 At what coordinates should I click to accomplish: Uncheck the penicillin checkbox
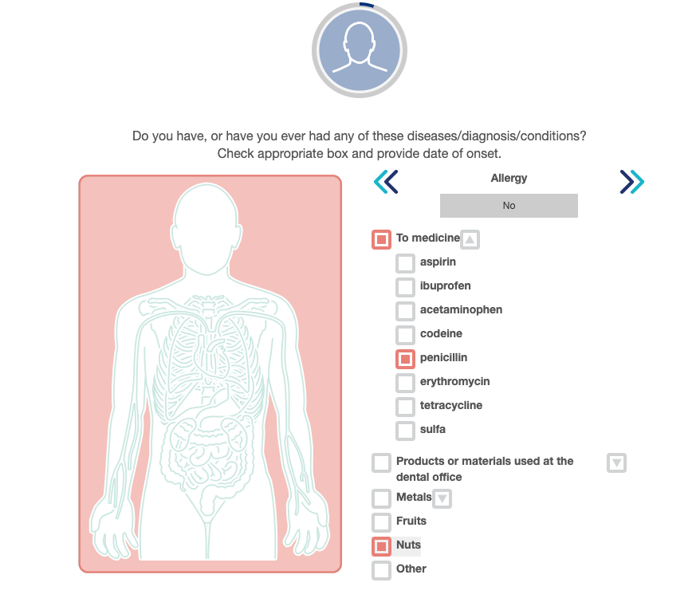[406, 359]
